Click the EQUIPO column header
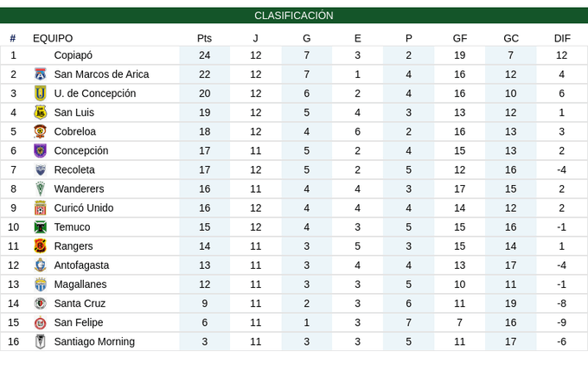Screen dimensions: 588x376 [53, 38]
